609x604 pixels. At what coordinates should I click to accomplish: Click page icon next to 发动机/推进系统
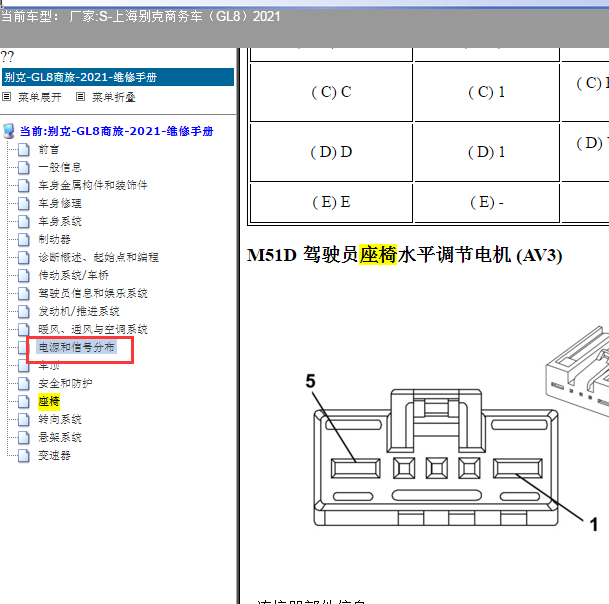24,311
